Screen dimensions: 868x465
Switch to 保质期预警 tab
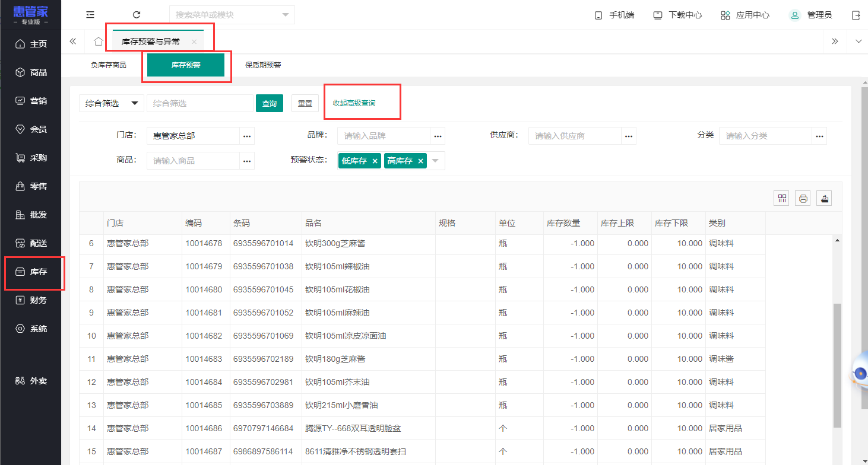(x=263, y=65)
